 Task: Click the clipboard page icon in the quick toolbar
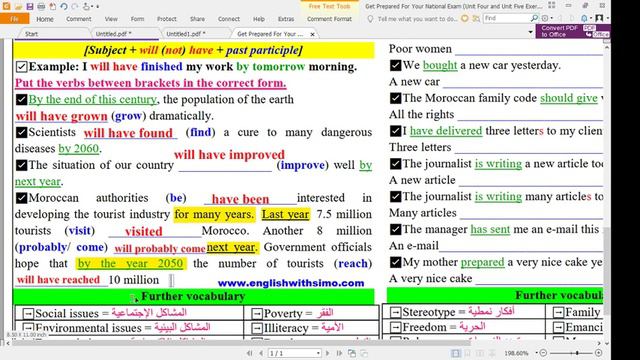53,7
